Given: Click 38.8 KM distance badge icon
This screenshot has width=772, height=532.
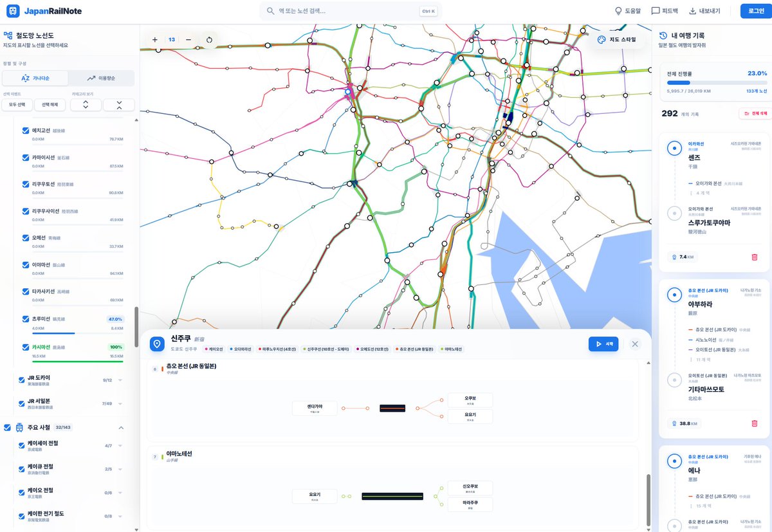Looking at the screenshot, I should [675, 423].
